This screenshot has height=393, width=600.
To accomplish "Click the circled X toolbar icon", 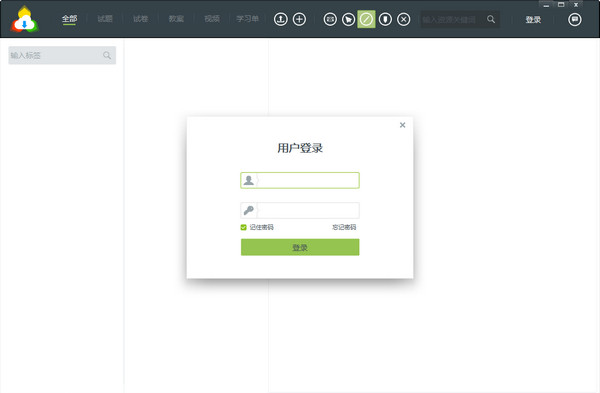I will (403, 19).
